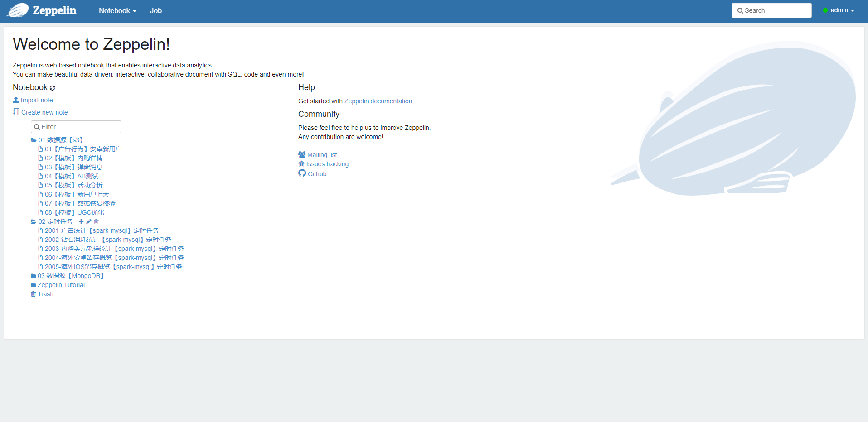This screenshot has width=868, height=422.
Task: Open note 2001-广告统计【spark-mysql】定时任务
Action: [98, 230]
